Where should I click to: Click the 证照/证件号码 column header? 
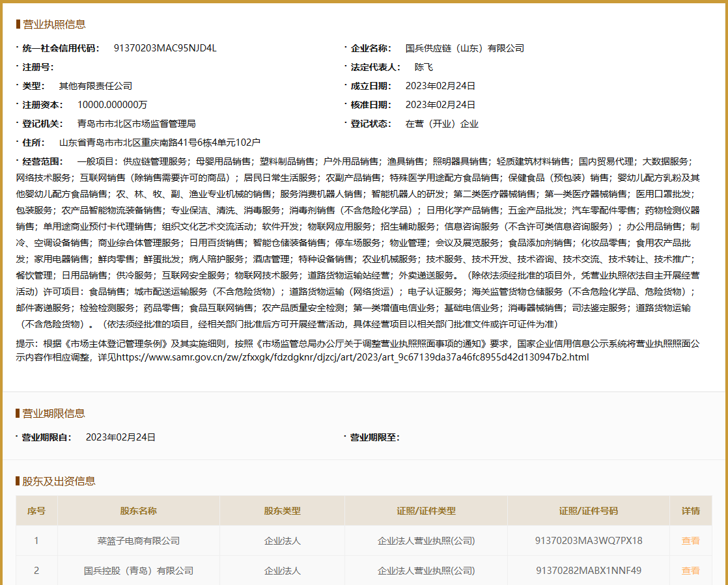[589, 511]
